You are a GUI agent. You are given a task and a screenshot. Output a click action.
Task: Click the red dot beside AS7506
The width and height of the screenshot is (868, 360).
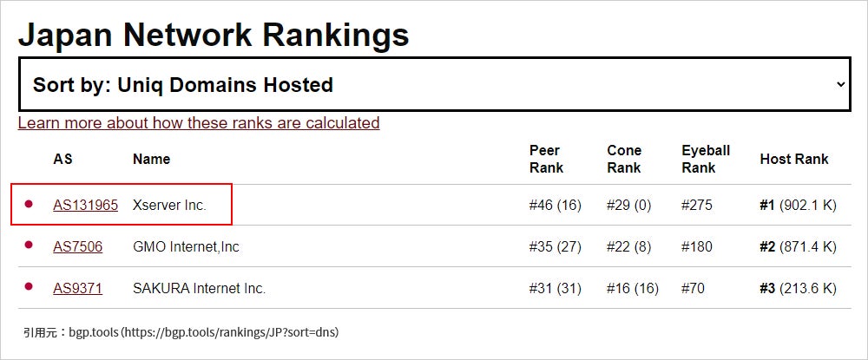(29, 245)
